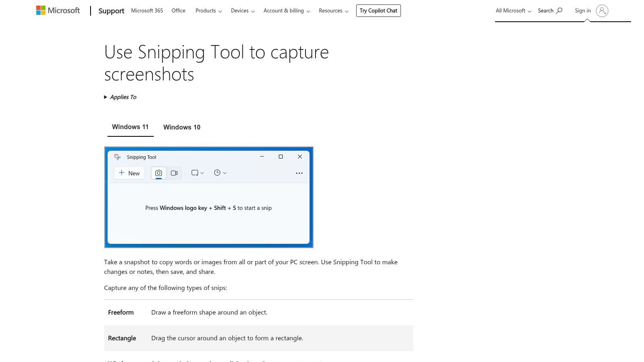Open the See more ellipsis menu
644x362 pixels.
click(299, 173)
